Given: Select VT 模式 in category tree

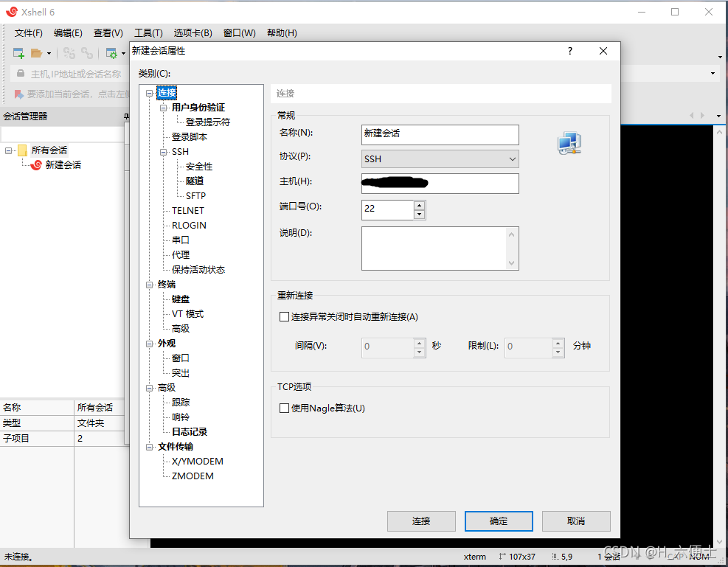Looking at the screenshot, I should point(187,314).
